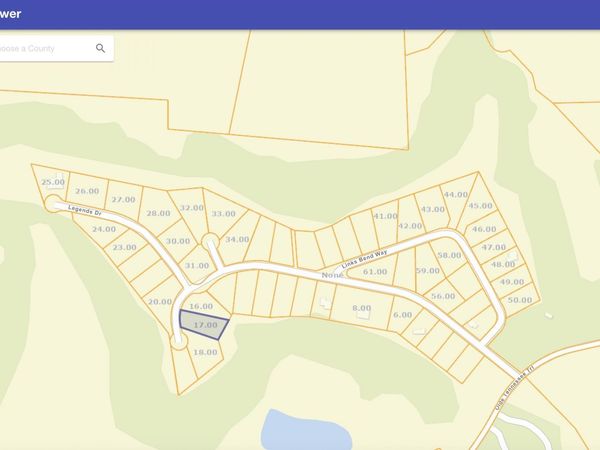Click parcel 6.00 lot
Screen dimensions: 600x450
tap(403, 315)
